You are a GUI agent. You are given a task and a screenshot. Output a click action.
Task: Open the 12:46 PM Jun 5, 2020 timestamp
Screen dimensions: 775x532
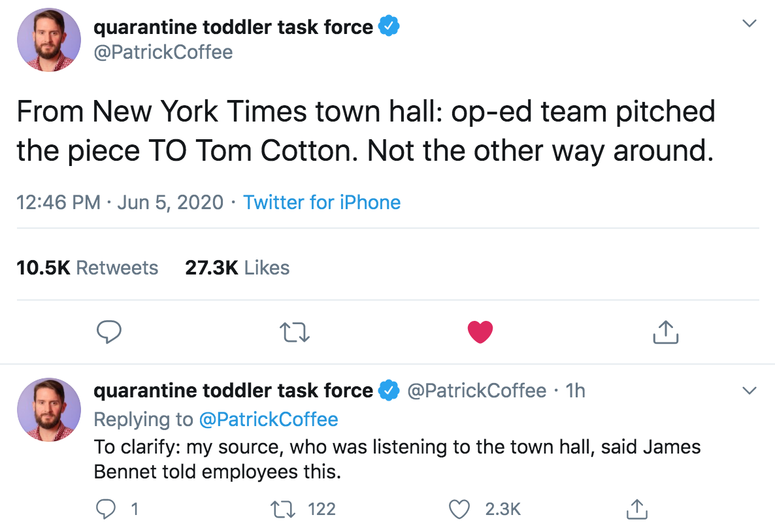[120, 202]
